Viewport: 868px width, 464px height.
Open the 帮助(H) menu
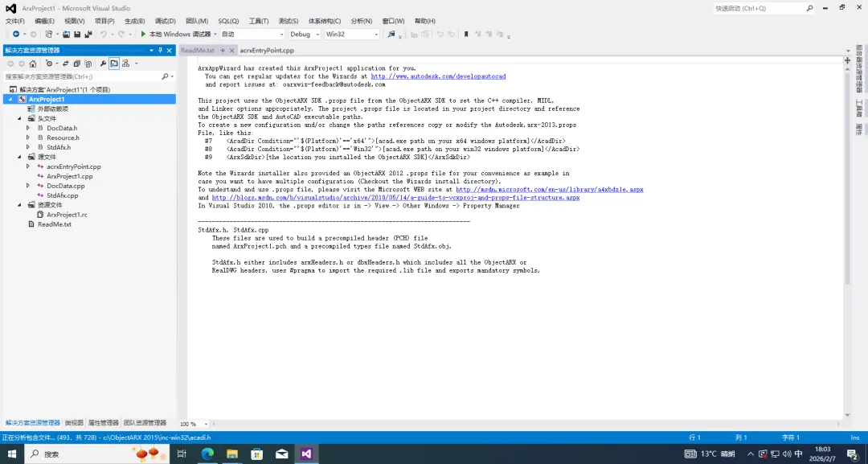point(425,21)
